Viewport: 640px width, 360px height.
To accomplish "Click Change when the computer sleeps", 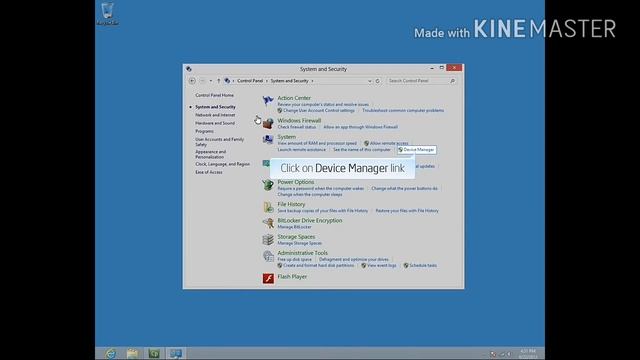I will click(310, 195).
